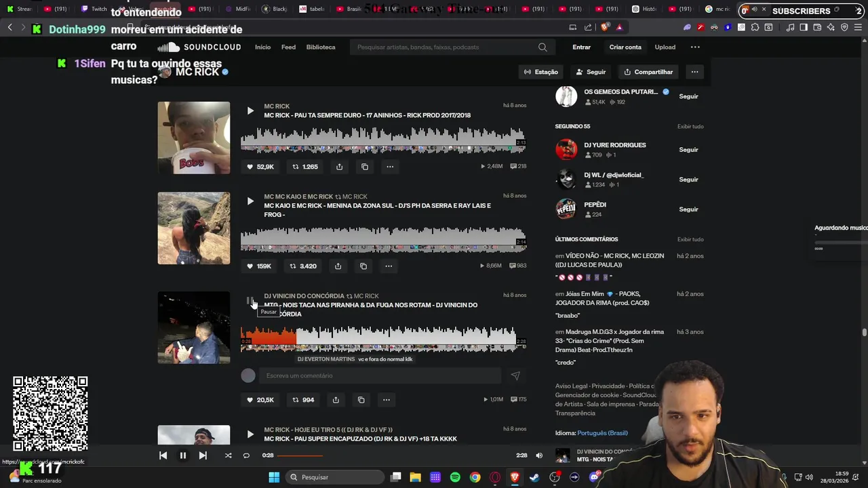This screenshot has width=868, height=488.
Task: Seek in NOIS TACA NAS PIRANHA waveform
Action: (x=383, y=338)
